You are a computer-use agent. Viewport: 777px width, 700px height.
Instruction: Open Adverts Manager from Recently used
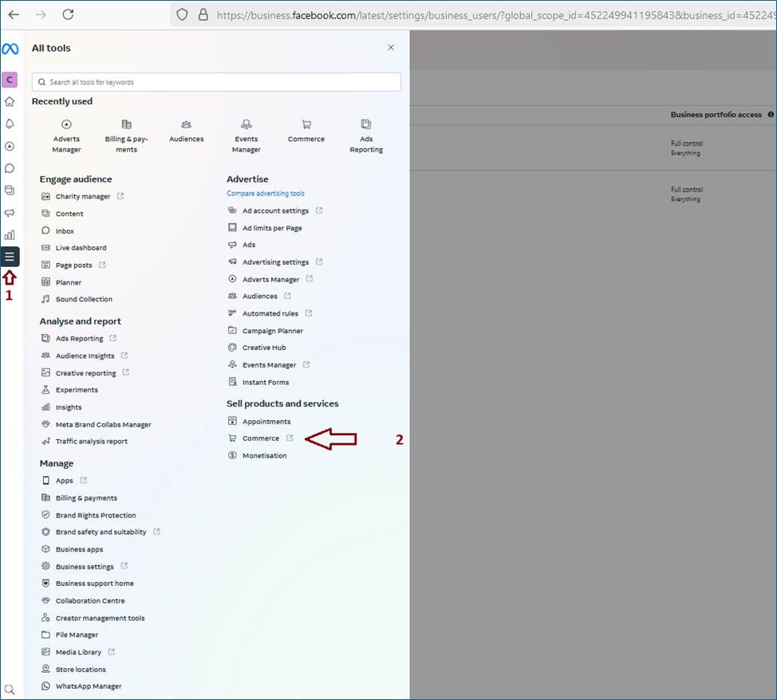pos(66,136)
